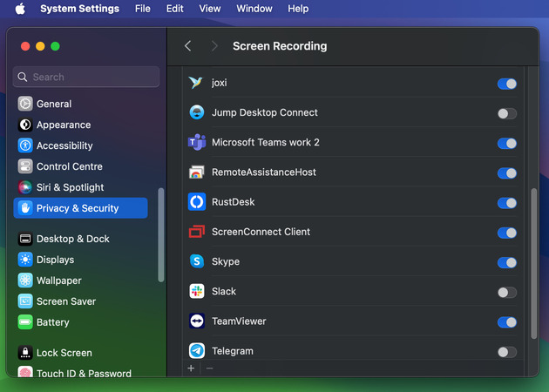Open the Window menu
The height and width of the screenshot is (392, 549).
(254, 9)
